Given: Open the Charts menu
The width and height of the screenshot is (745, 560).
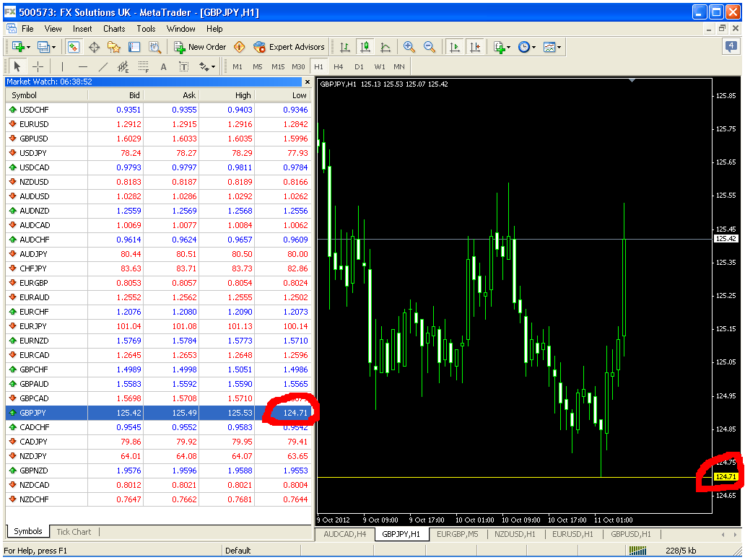Looking at the screenshot, I should [x=114, y=29].
